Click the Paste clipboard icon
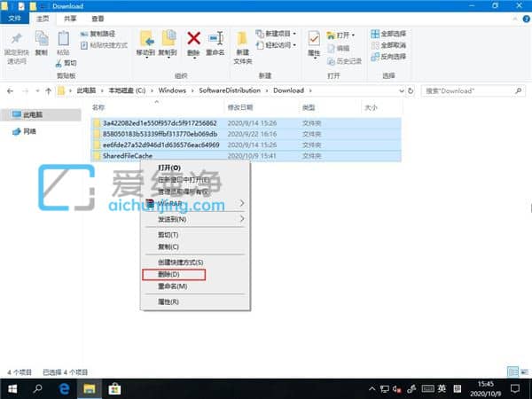 63,39
